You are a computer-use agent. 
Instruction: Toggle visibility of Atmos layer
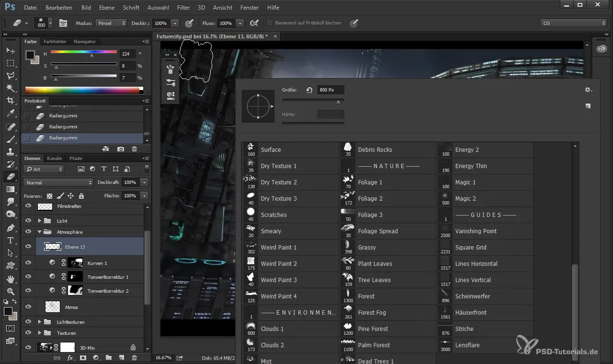pos(28,307)
